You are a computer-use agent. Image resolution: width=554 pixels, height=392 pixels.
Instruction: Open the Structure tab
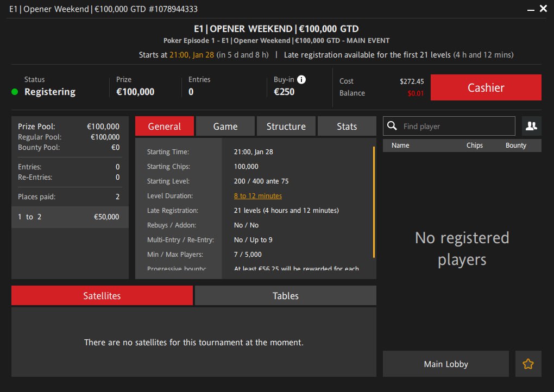tap(286, 126)
